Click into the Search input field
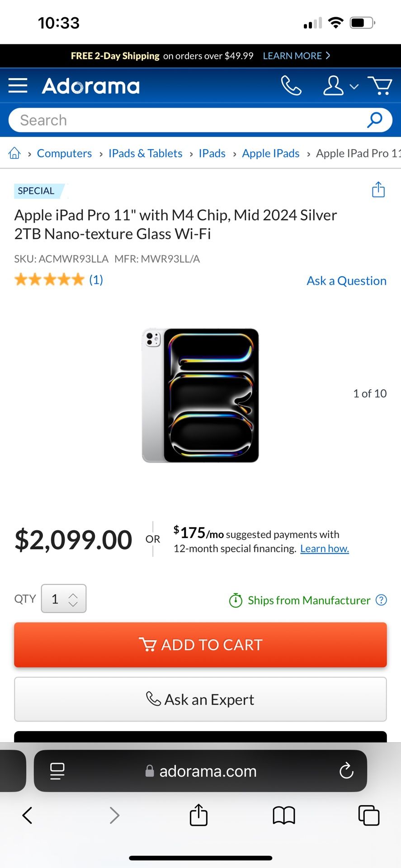 tap(190, 120)
